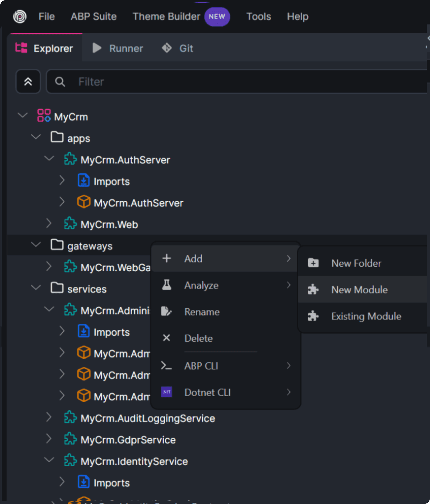Open the Help menu
Image resolution: width=430 pixels, height=504 pixels.
click(x=297, y=17)
